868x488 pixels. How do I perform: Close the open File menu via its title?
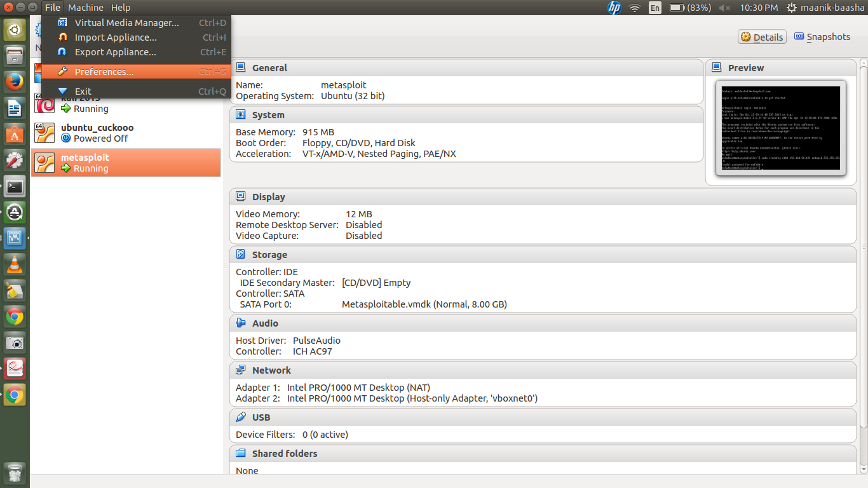pos(53,8)
